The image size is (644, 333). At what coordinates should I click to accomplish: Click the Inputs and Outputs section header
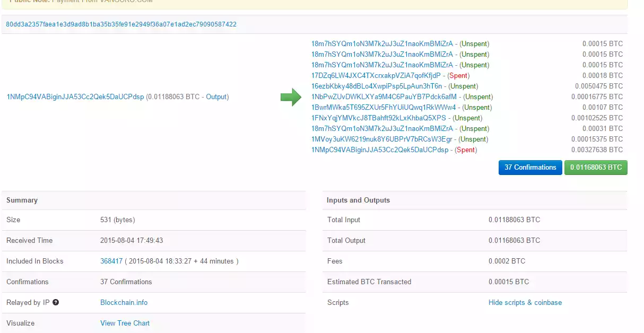coord(359,200)
